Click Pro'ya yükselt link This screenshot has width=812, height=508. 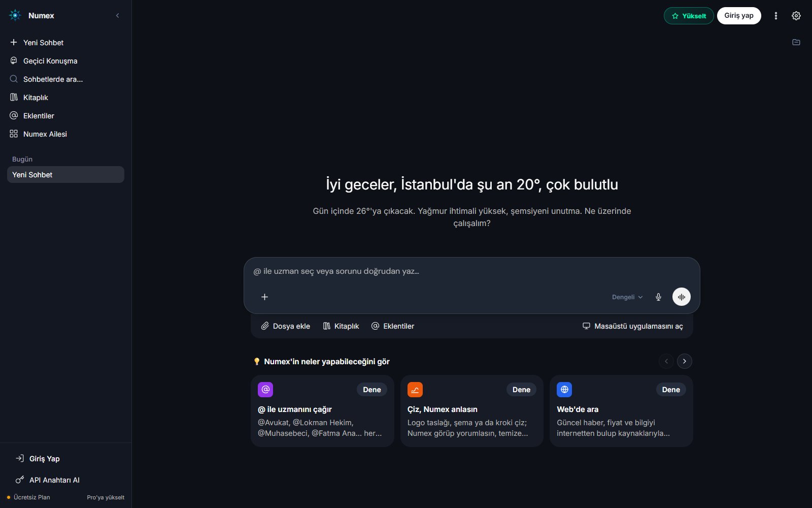pos(106,497)
